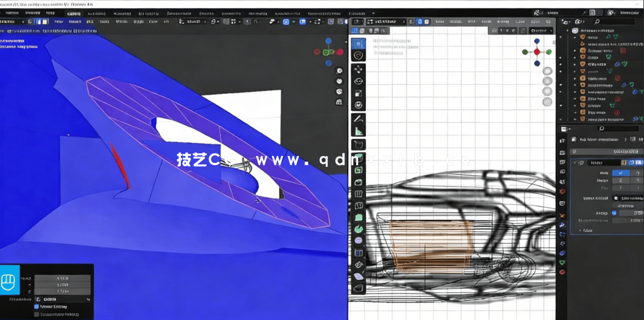644x320 pixels.
Task: Select the Rotate tool in right viewport toolbar
Action: pos(358,81)
